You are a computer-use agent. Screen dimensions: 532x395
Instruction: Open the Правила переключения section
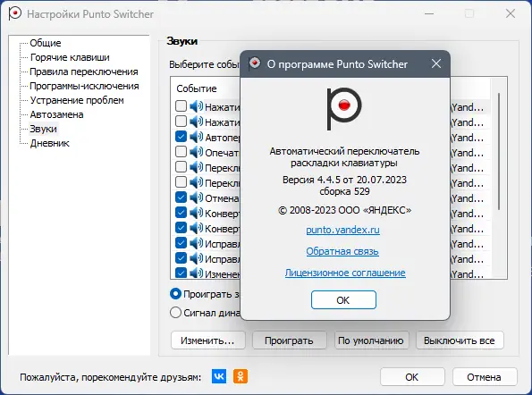coord(84,71)
